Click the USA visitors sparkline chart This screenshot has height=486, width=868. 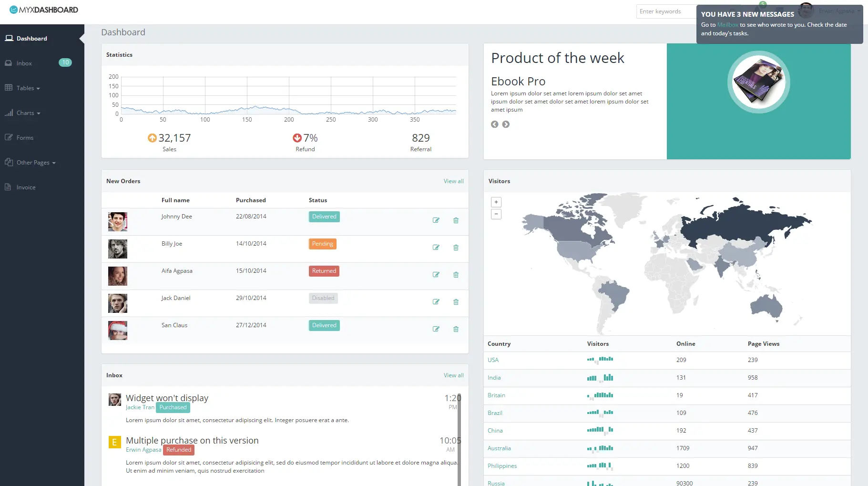pos(600,360)
